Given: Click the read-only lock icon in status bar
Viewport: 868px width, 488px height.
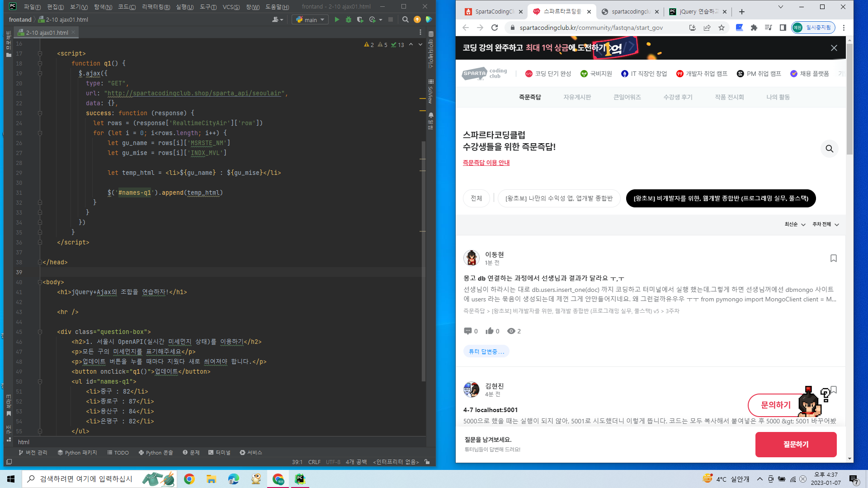Looking at the screenshot, I should pyautogui.click(x=427, y=462).
